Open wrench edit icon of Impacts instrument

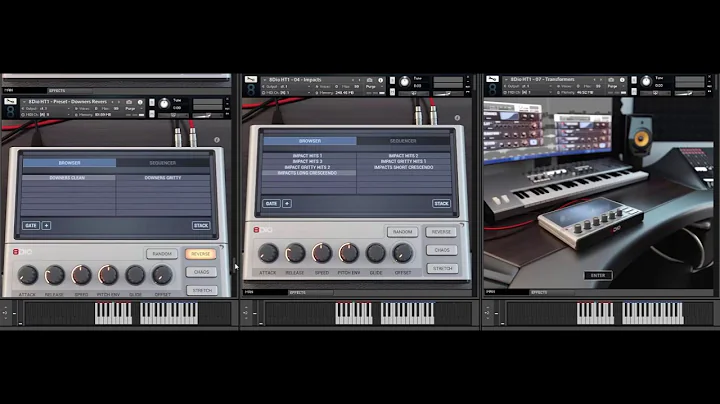(x=251, y=79)
